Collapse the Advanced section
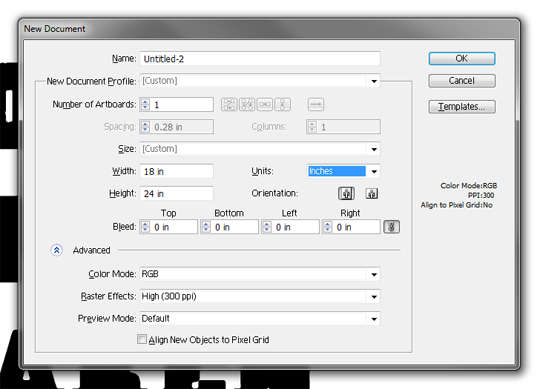The image size is (540, 389). [x=57, y=250]
